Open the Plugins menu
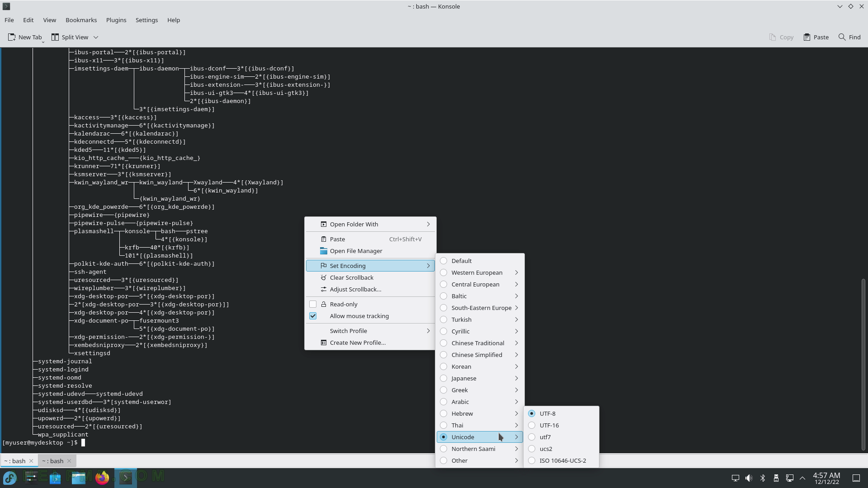The height and width of the screenshot is (488, 868). 116,20
